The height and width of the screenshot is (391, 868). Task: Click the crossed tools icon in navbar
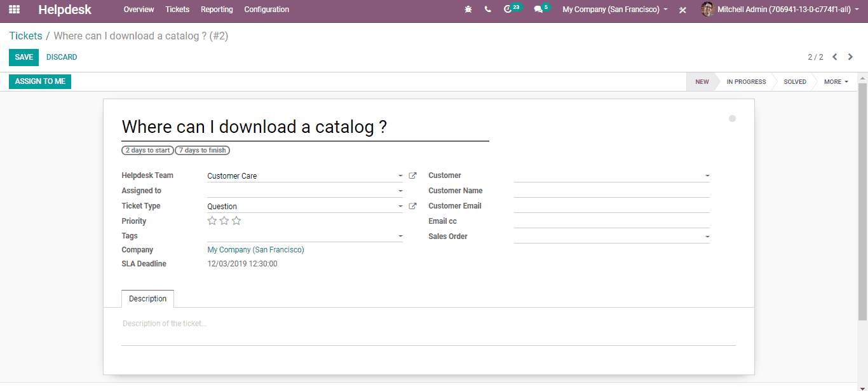pos(682,10)
